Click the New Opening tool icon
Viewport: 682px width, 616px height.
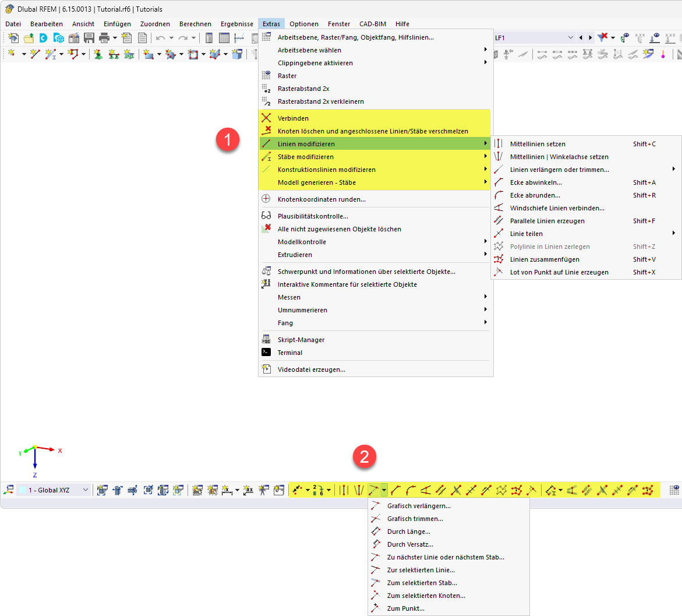pos(193,54)
